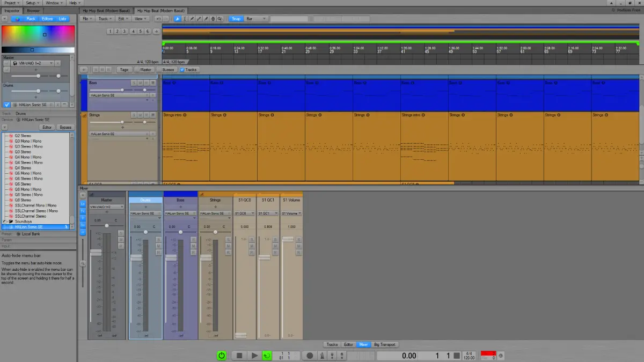Mute the Bass mixer strip

[x=193, y=246]
